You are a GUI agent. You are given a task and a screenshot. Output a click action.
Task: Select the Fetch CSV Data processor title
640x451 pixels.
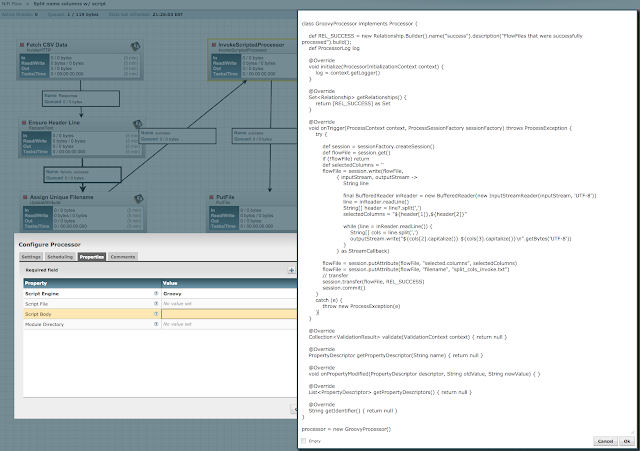tap(47, 45)
